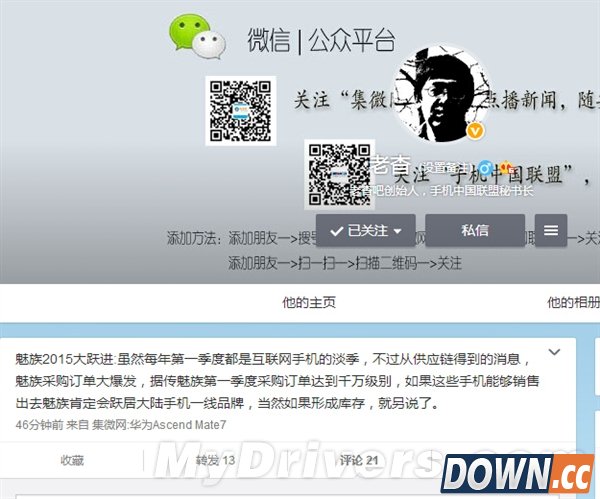Click the blue male gender icon
This screenshot has height=499, width=600.
(x=486, y=167)
